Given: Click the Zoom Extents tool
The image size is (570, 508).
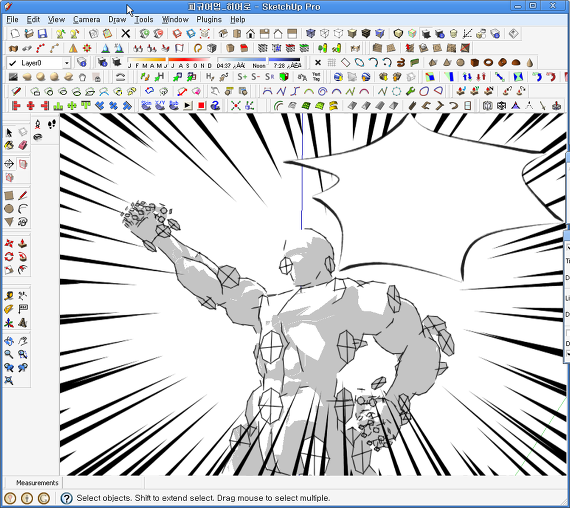Looking at the screenshot, I should tap(9, 380).
